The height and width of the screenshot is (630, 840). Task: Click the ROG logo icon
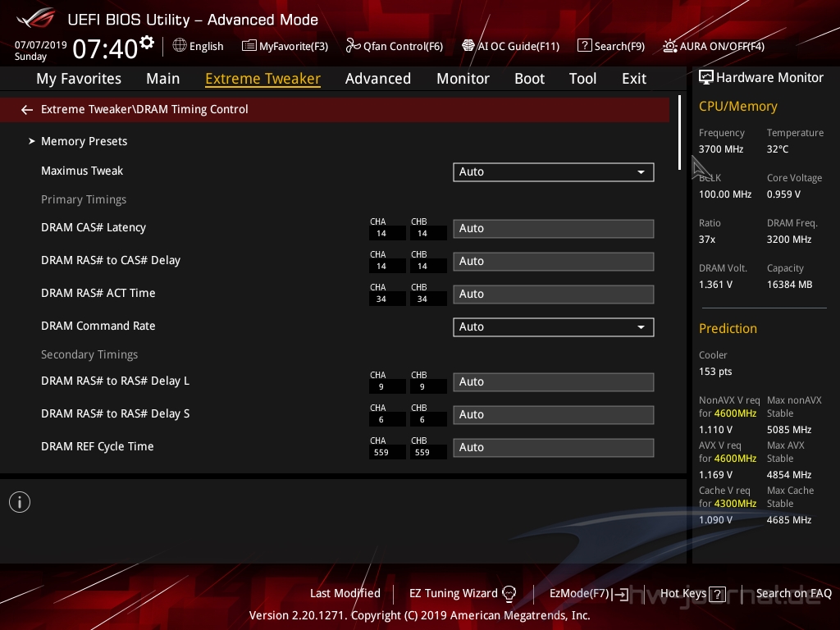click(x=35, y=18)
